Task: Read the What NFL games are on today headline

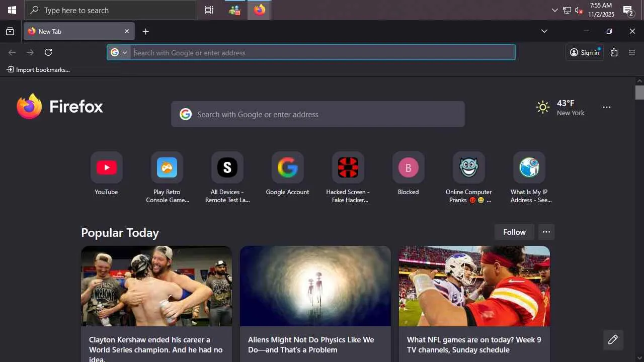Action: 474,345
